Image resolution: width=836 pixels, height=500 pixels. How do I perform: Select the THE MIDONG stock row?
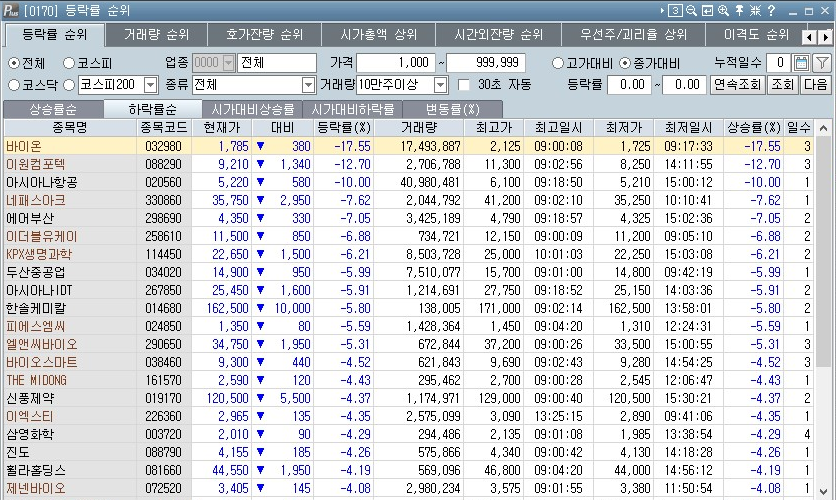point(408,380)
